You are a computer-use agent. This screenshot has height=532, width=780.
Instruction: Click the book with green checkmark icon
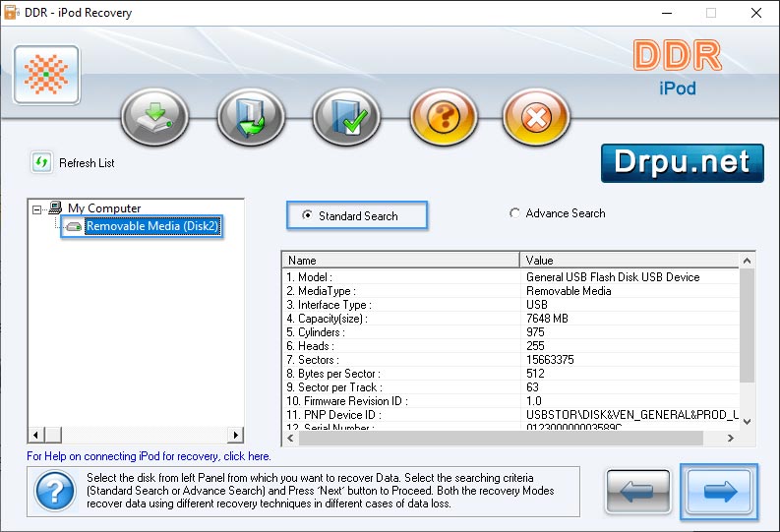347,117
